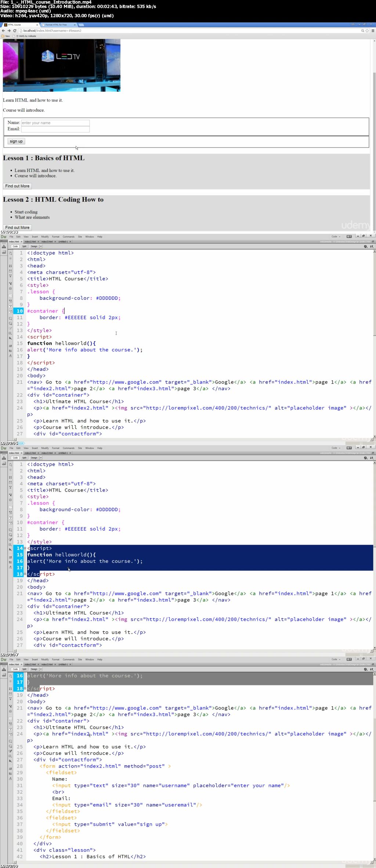Image resolution: width=376 pixels, height=868 pixels.
Task: Click the zoom magnifier in the address bar
Action: (363, 30)
